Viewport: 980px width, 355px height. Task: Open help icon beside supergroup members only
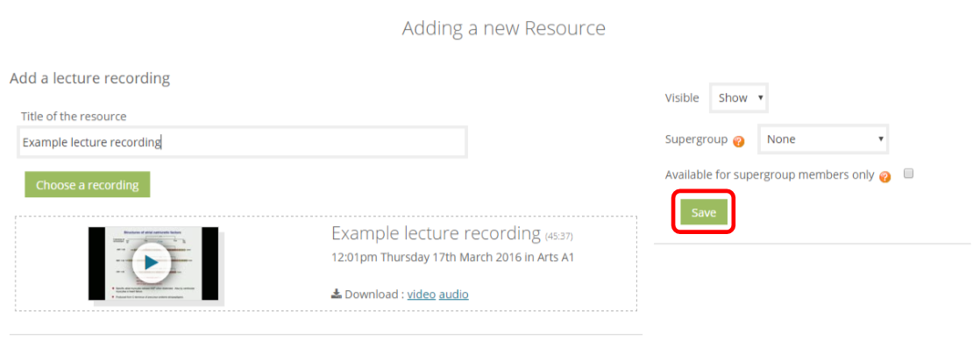(x=885, y=177)
